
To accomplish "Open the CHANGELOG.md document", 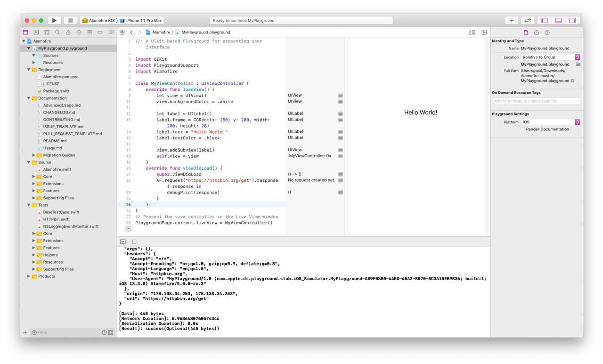I will pos(59,113).
